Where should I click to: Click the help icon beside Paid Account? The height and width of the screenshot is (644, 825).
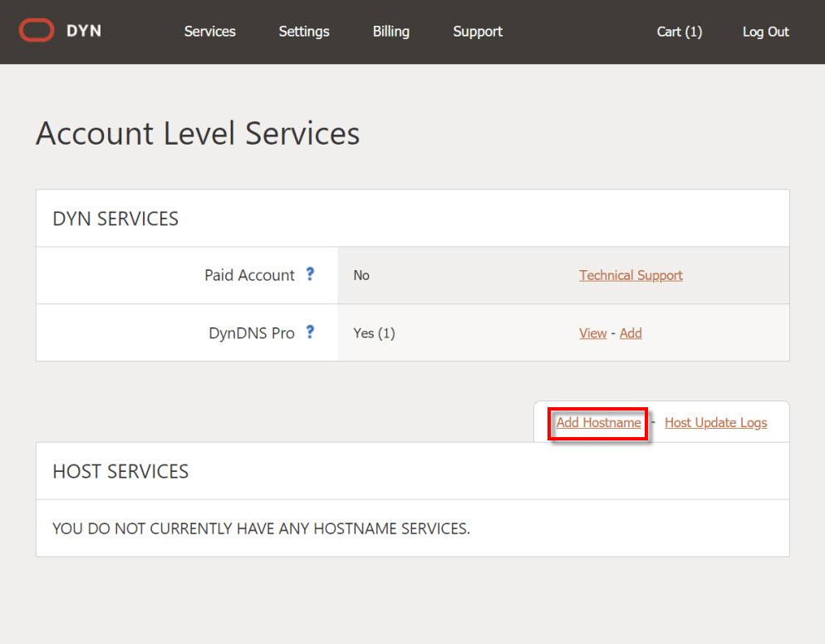click(310, 274)
